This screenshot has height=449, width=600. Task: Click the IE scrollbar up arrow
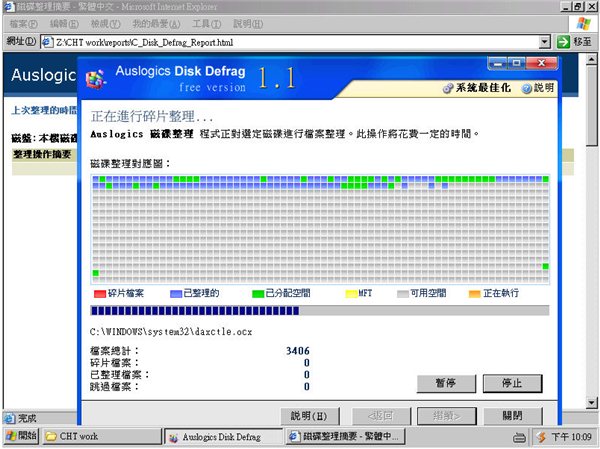click(591, 60)
